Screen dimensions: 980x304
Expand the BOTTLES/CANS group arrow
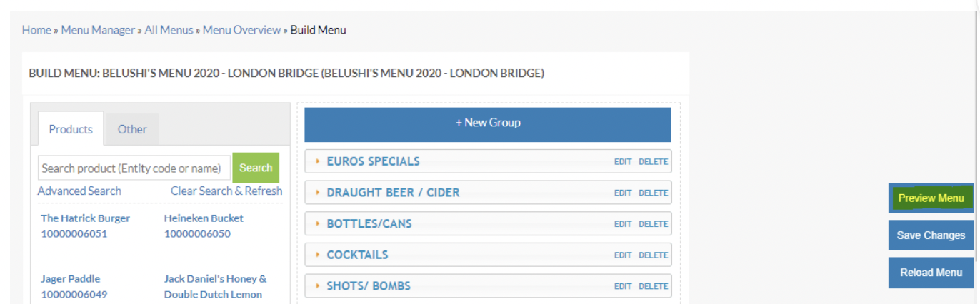pos(317,224)
